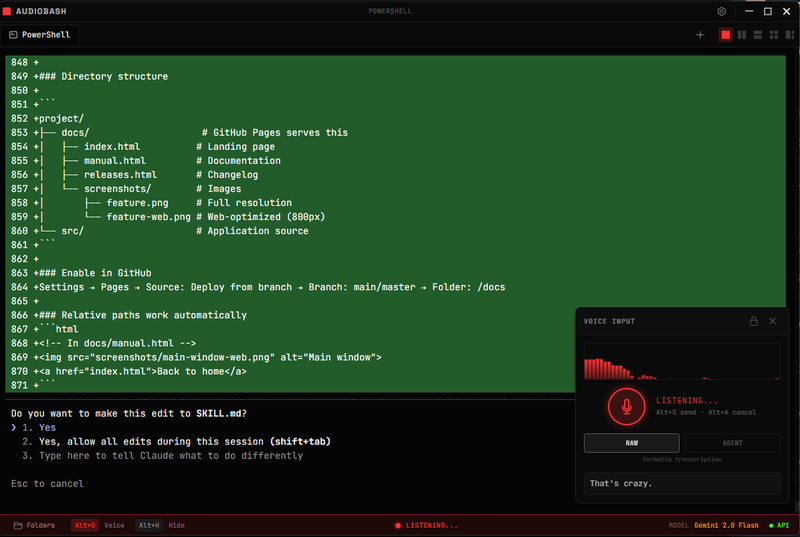
Task: Click 'Type here to tell Claude' option
Action: click(x=170, y=455)
